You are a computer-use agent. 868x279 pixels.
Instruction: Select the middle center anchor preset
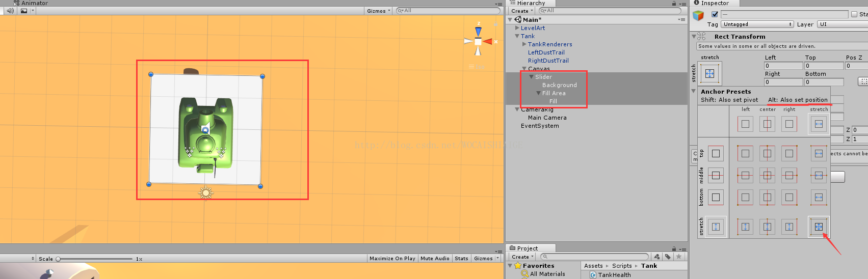click(x=767, y=175)
